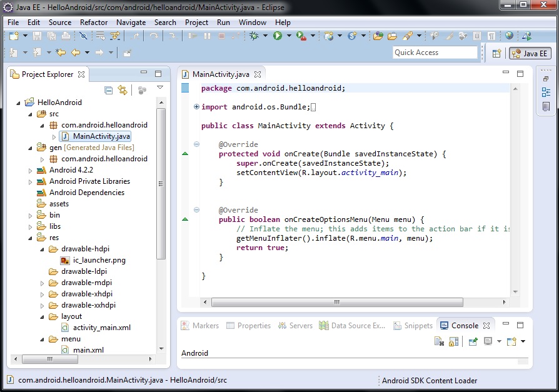Expand the folded import statements
The image size is (559, 392).
pos(196,106)
